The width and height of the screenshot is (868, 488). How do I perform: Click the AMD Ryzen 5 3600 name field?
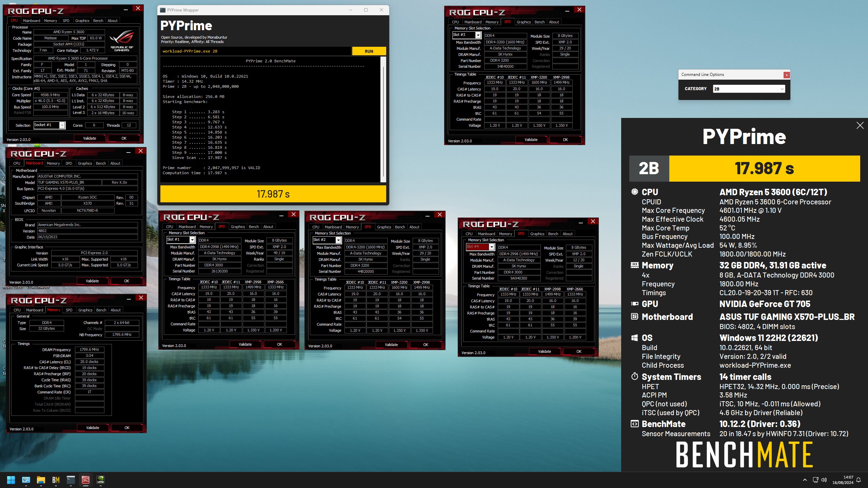pos(69,32)
